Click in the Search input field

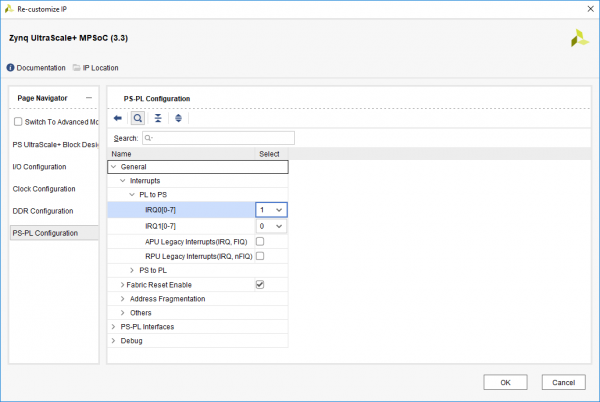(x=218, y=138)
